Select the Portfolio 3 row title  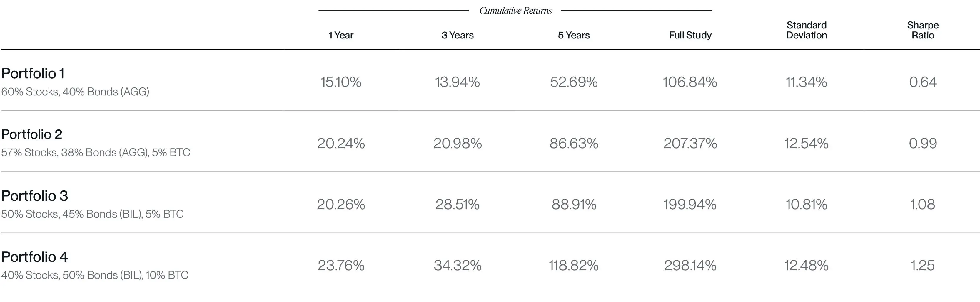(x=35, y=196)
